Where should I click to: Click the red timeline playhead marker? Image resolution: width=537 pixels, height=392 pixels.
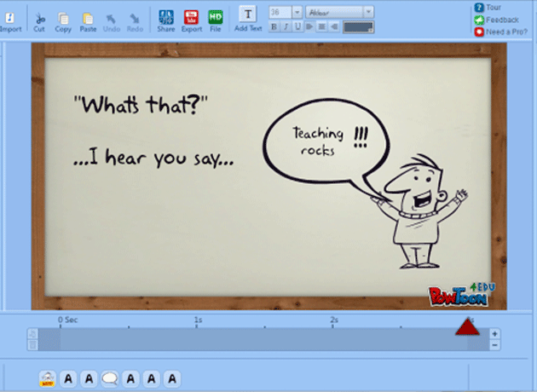tap(466, 327)
